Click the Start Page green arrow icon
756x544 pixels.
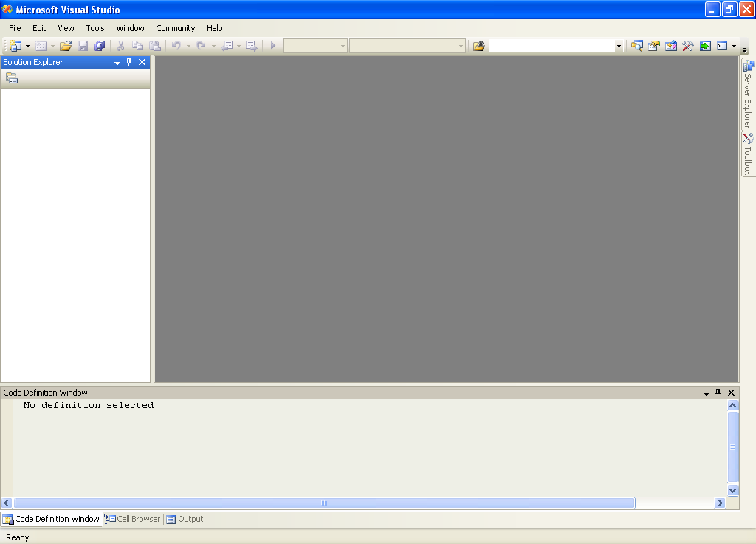pyautogui.click(x=705, y=46)
